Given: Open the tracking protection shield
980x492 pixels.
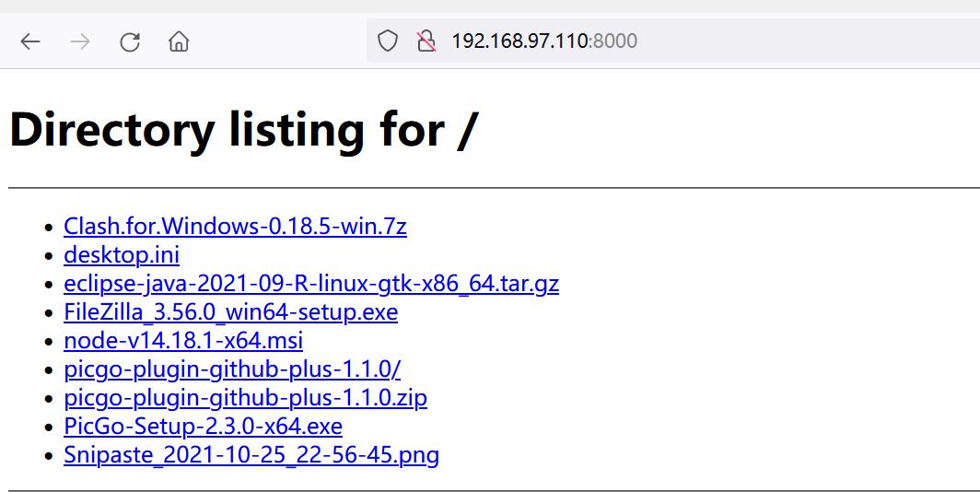Looking at the screenshot, I should [x=388, y=41].
